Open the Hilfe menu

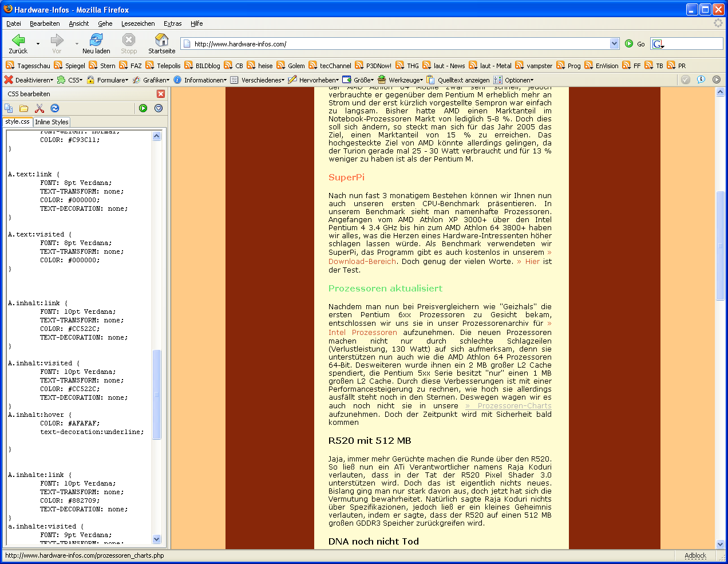197,23
